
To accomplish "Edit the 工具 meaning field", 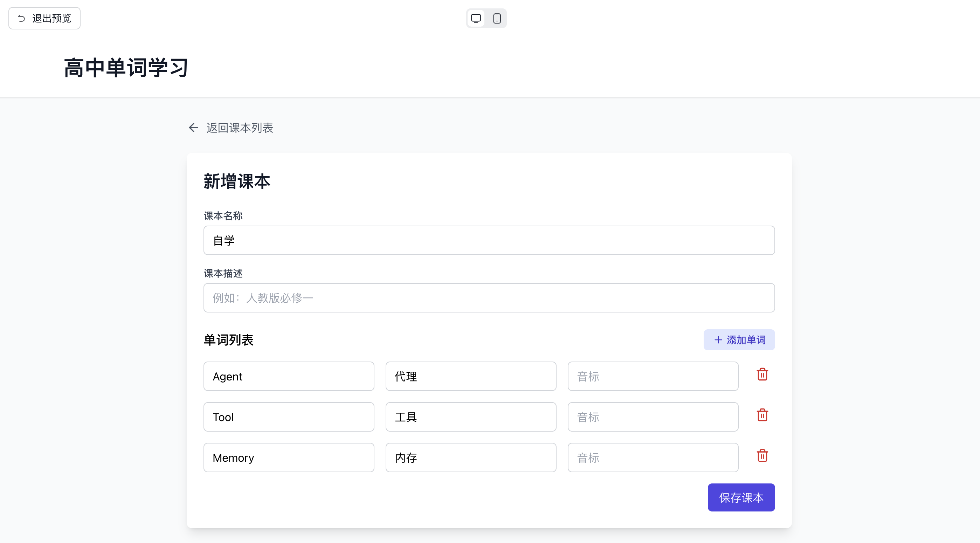I will pos(471,417).
